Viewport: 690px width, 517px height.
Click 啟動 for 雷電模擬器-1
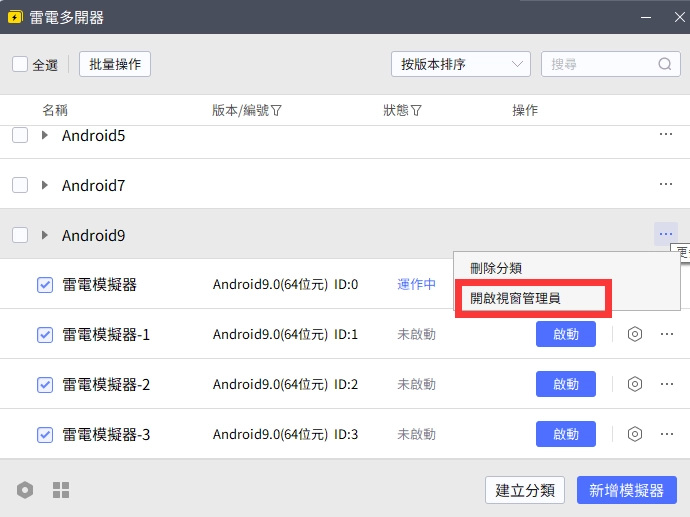[x=566, y=334]
